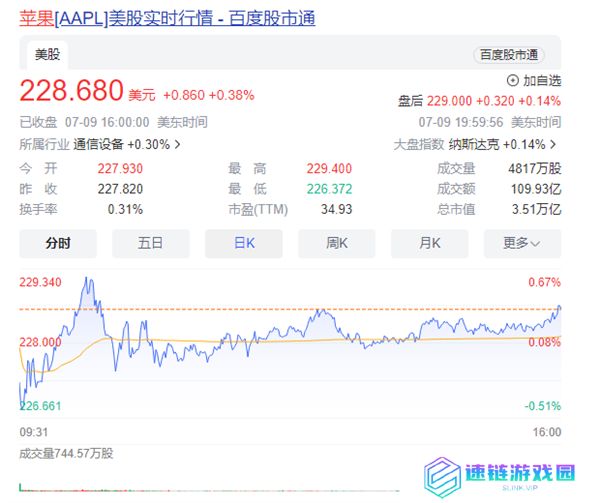The image size is (600, 503).
Task: Click the 16:00 time axis label
Action: pos(547,432)
